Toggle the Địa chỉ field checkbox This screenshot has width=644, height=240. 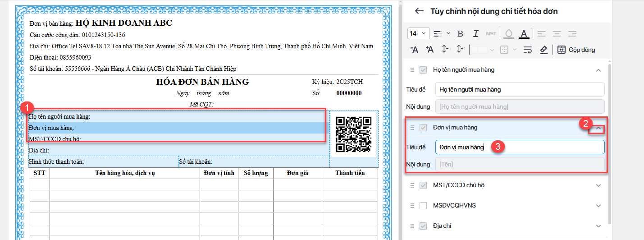pos(423,226)
